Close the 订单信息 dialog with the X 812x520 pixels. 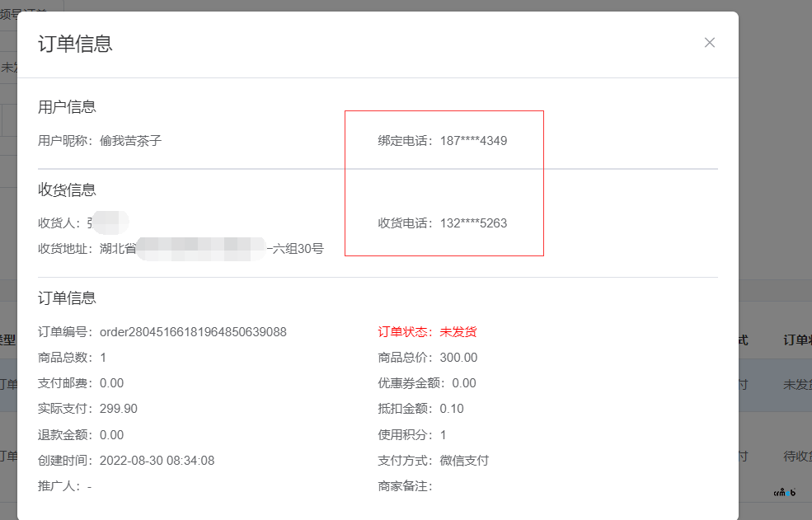coord(710,43)
